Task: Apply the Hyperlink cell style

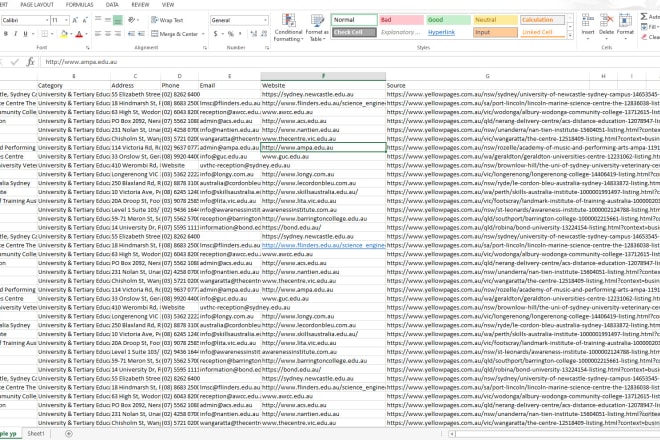Action: click(441, 32)
